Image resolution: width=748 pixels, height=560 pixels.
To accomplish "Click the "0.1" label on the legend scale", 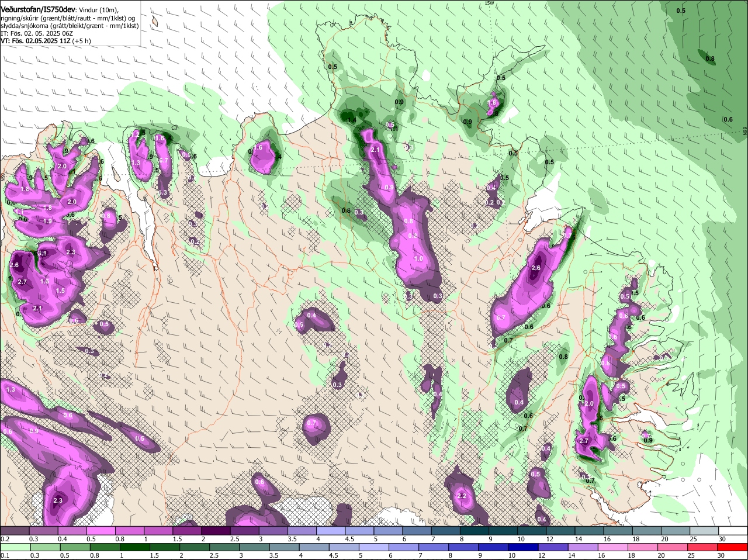I will tap(5, 555).
